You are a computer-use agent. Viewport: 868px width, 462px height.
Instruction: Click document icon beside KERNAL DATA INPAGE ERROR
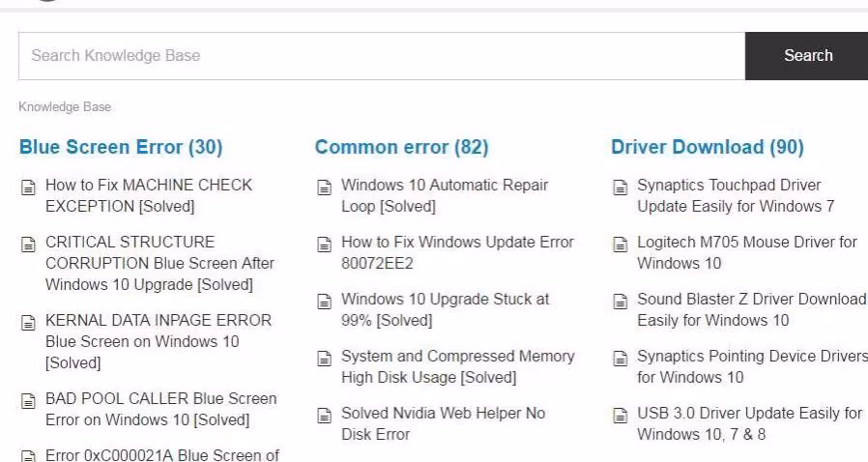click(x=28, y=323)
